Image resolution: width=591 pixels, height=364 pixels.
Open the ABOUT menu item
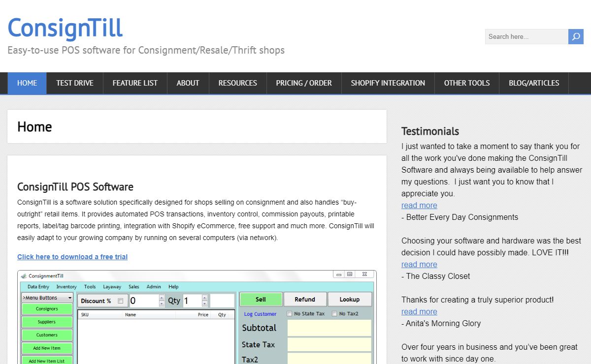(x=188, y=83)
